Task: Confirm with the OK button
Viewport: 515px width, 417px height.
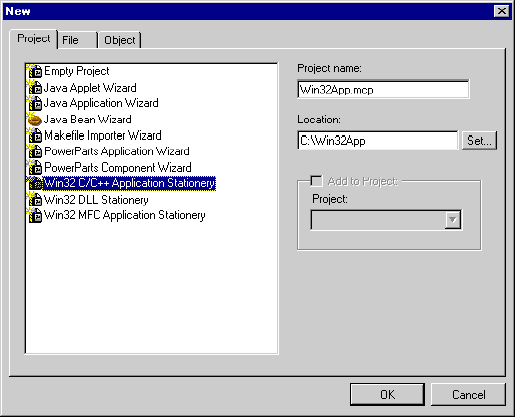Action: pos(387,395)
